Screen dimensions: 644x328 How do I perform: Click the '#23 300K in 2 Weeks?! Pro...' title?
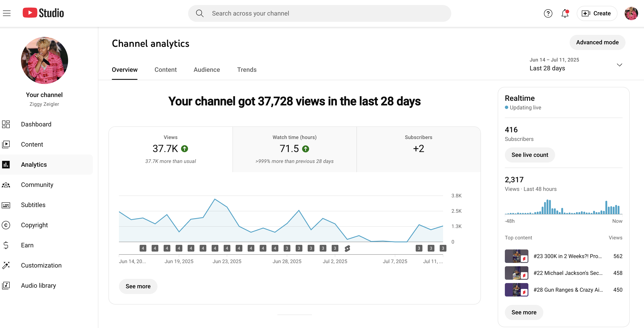point(567,256)
